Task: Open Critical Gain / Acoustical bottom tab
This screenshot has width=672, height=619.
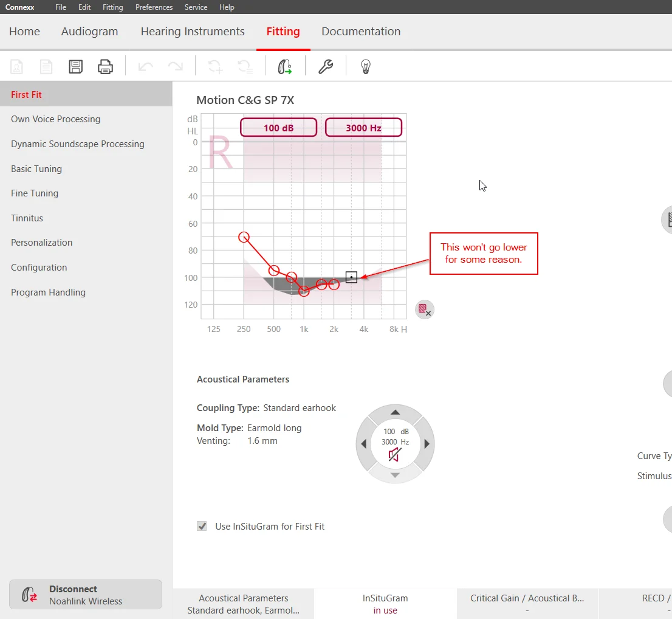Action: [527, 604]
